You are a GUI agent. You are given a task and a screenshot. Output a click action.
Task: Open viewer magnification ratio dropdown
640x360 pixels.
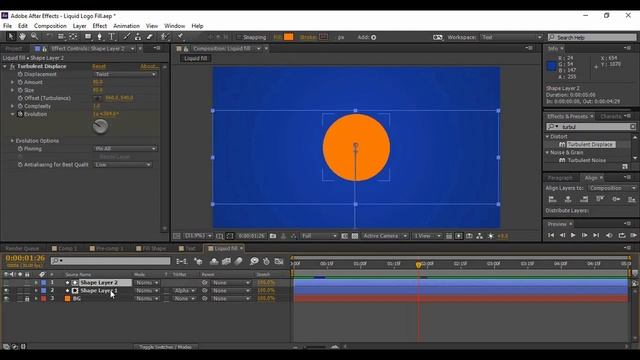pos(198,236)
